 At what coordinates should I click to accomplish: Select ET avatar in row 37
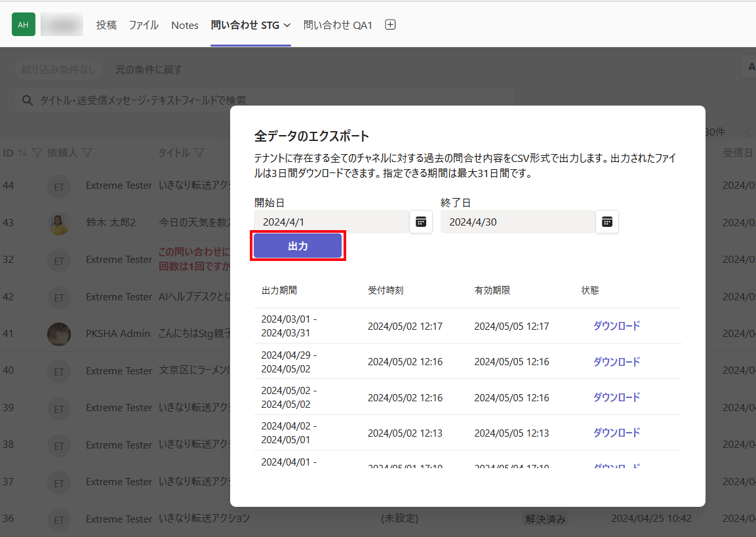59,483
